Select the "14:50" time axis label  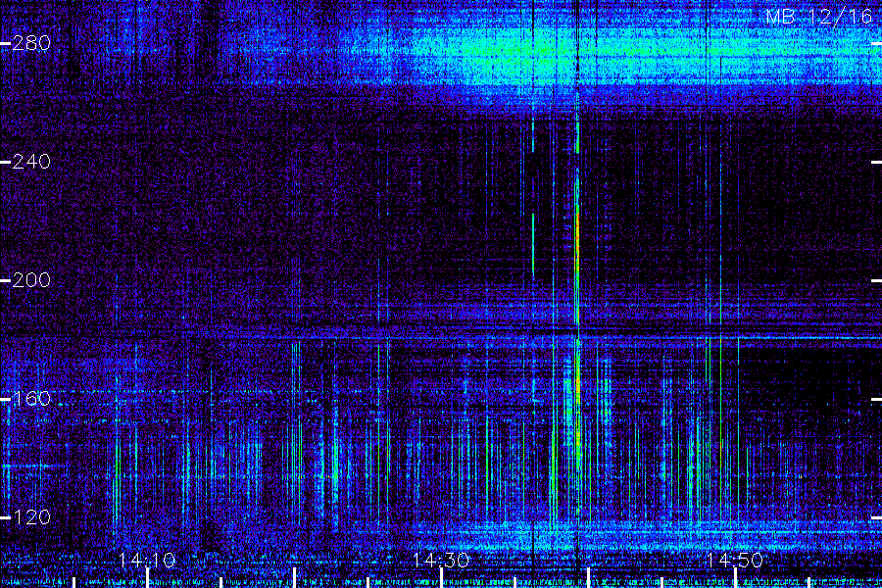(x=735, y=560)
